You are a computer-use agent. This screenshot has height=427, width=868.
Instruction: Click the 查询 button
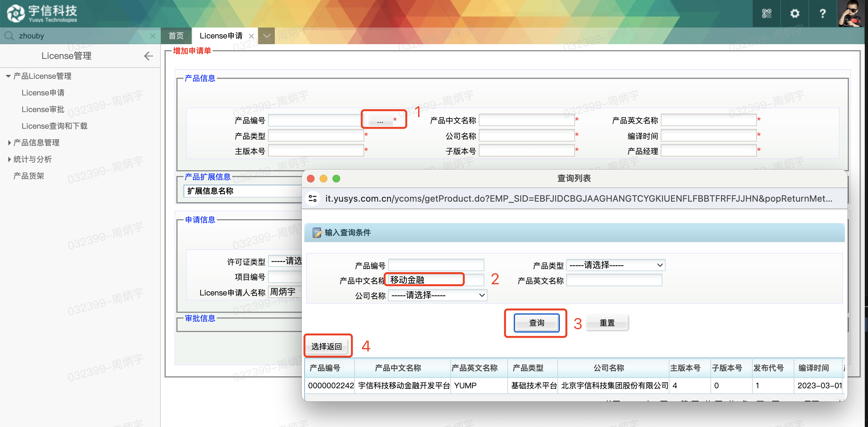pyautogui.click(x=536, y=323)
